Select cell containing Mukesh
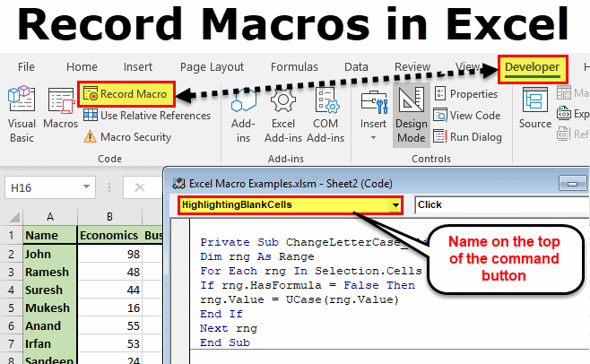 click(50, 308)
